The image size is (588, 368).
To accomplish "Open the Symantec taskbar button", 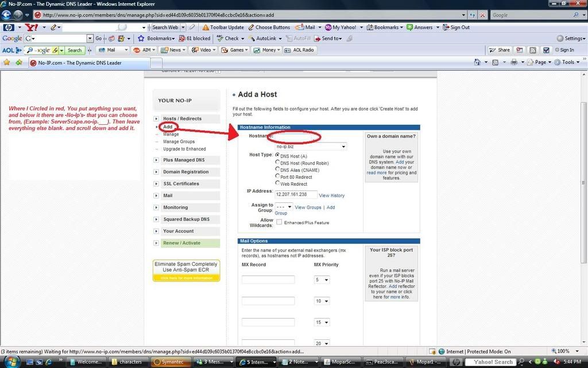I will coord(169,362).
